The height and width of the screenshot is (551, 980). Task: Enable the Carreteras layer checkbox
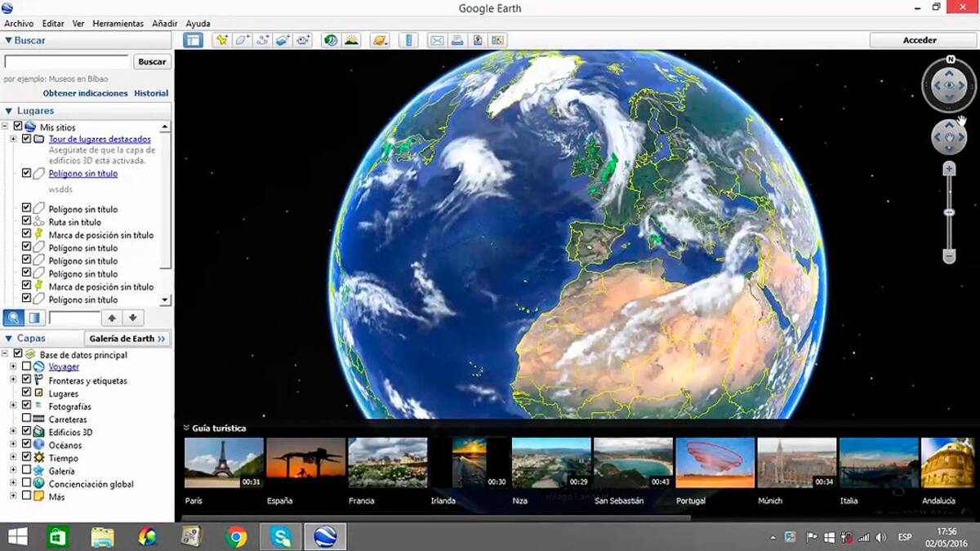click(x=27, y=420)
